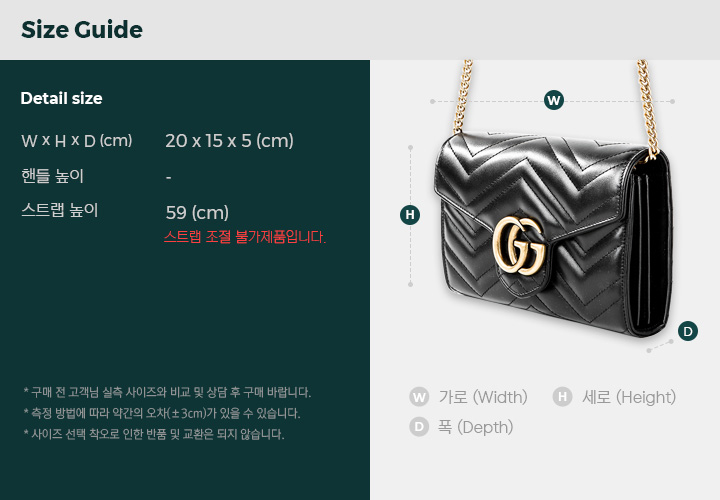
Task: Click the black quilted handbag image
Action: pyautogui.click(x=553, y=232)
